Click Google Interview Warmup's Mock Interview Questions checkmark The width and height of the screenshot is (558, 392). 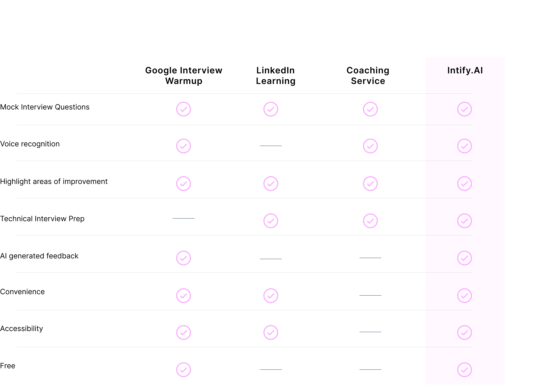[184, 109]
